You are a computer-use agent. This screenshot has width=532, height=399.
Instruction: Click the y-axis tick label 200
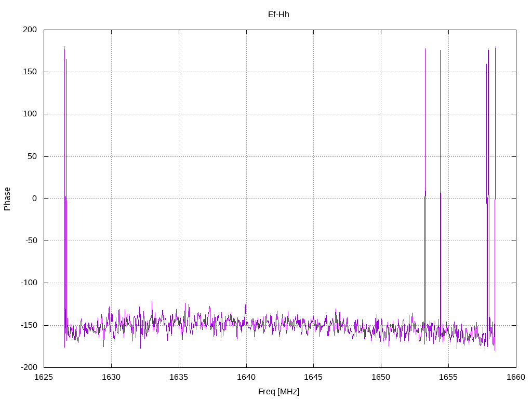30,30
